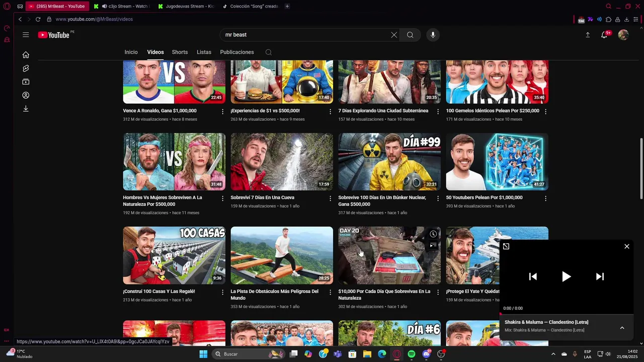Open La Pista De Obstáculos Más Peligrosa title
Screen dimensions: 644x362
click(x=275, y=295)
